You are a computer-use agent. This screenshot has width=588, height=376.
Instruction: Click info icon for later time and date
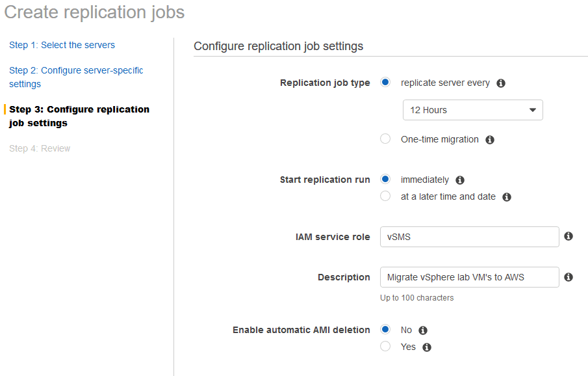point(507,197)
